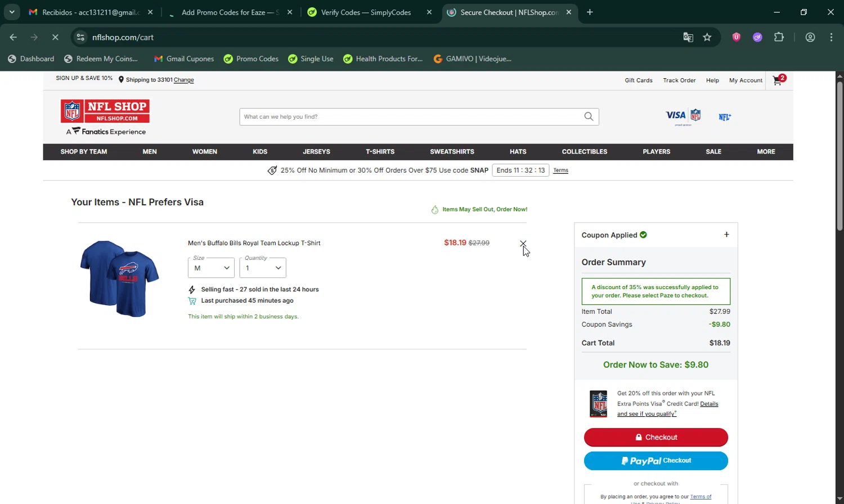Open the SHOP BY TEAM menu
The width and height of the screenshot is (844, 504).
pos(84,152)
